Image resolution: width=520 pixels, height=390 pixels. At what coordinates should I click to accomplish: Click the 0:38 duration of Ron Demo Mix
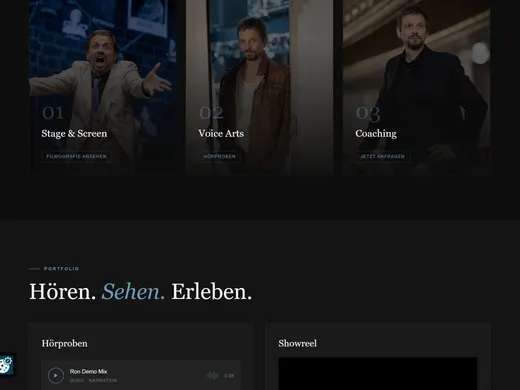click(229, 376)
